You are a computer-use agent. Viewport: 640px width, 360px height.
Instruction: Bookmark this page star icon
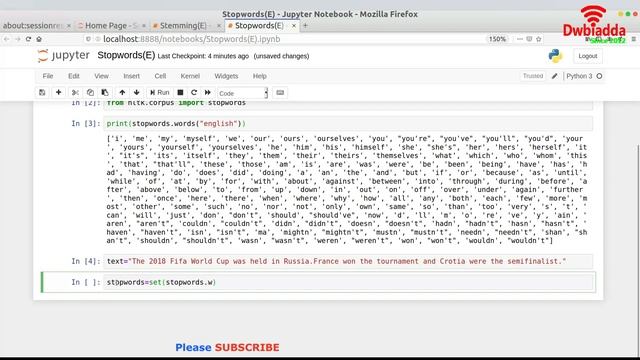click(x=539, y=39)
